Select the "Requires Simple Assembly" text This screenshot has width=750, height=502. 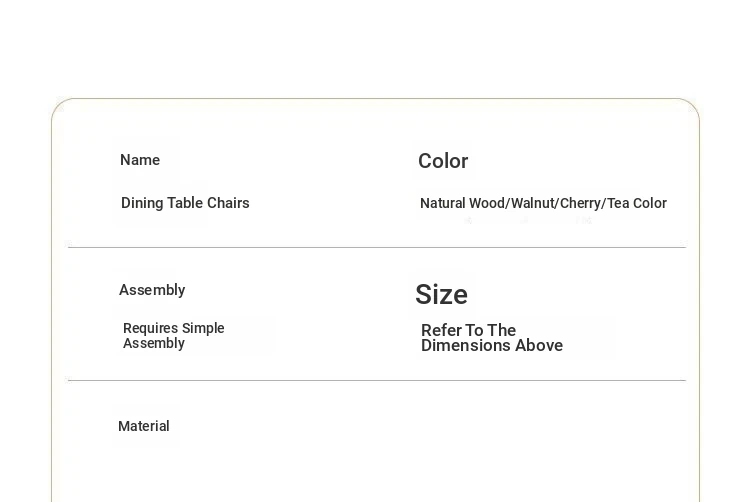tap(173, 335)
